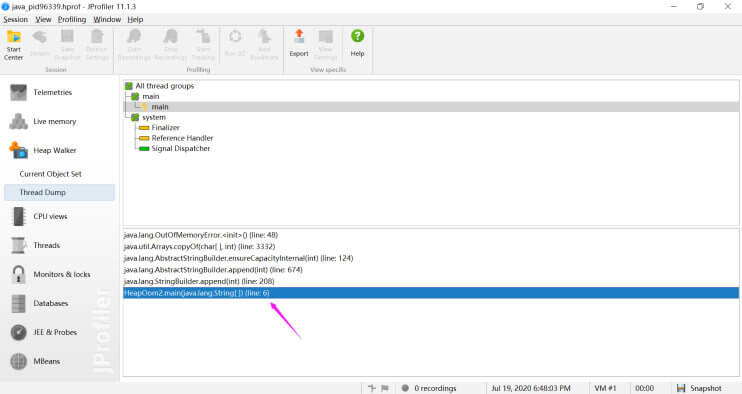Click the Snapshot disk icon in status bar

681,388
